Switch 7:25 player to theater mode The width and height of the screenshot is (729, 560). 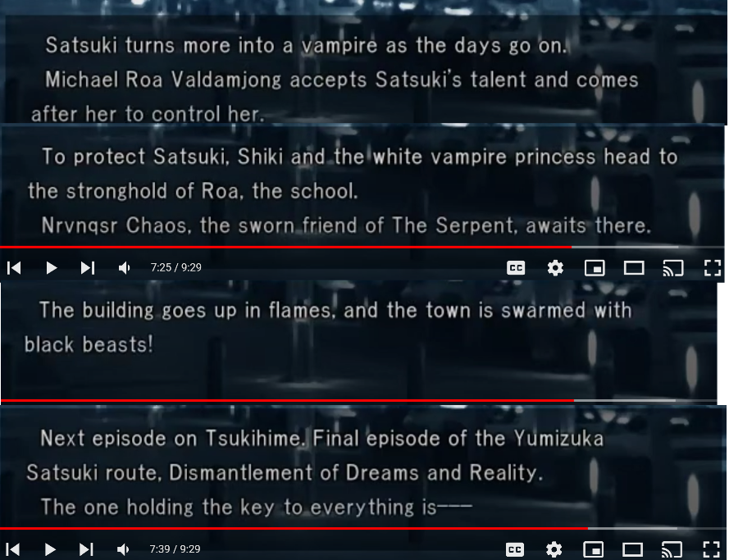(634, 267)
